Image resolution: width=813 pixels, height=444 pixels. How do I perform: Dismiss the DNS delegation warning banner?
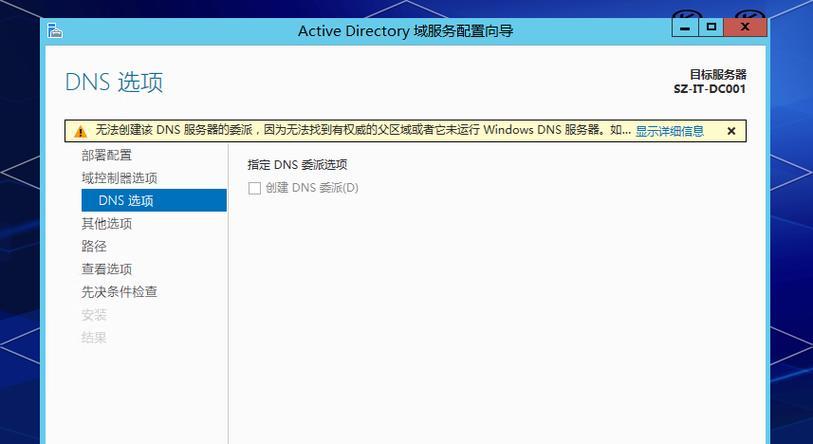(x=731, y=131)
